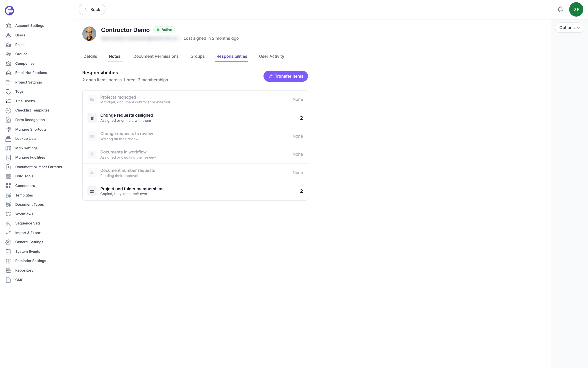Open Roles in the sidebar
Screen dimensions: 588x368
point(20,45)
